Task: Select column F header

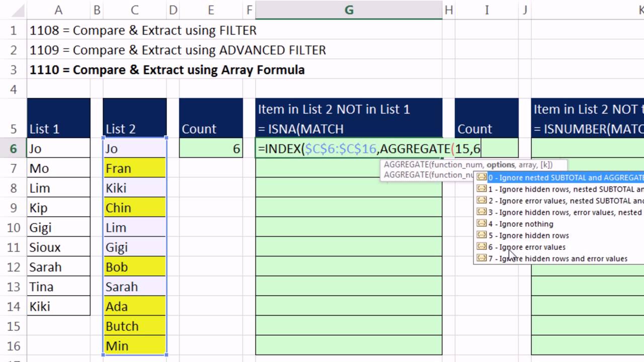Action: coord(249,10)
